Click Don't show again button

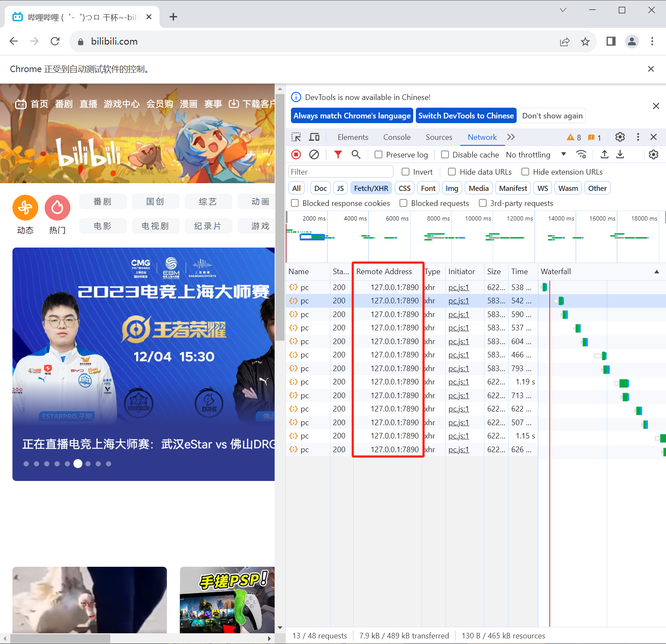[x=552, y=115]
